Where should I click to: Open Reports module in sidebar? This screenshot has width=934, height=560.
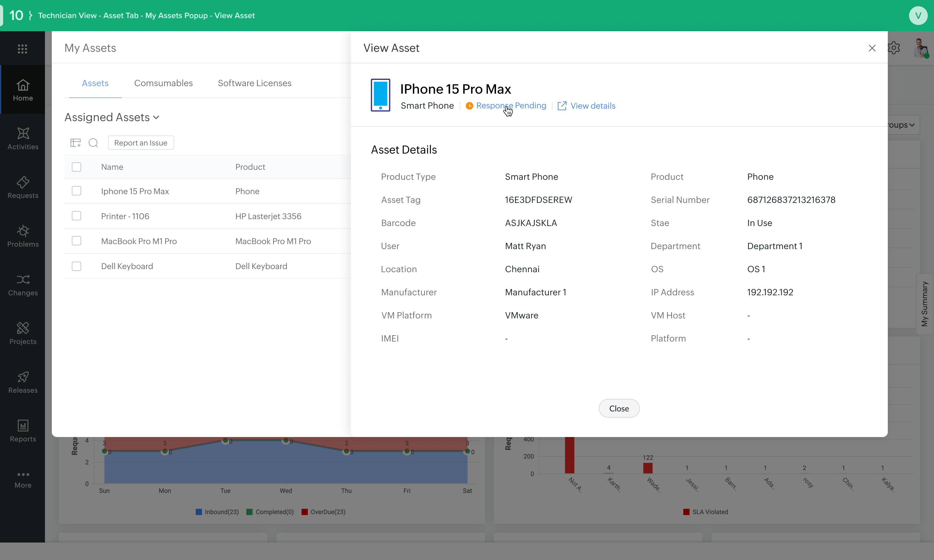pos(23,430)
